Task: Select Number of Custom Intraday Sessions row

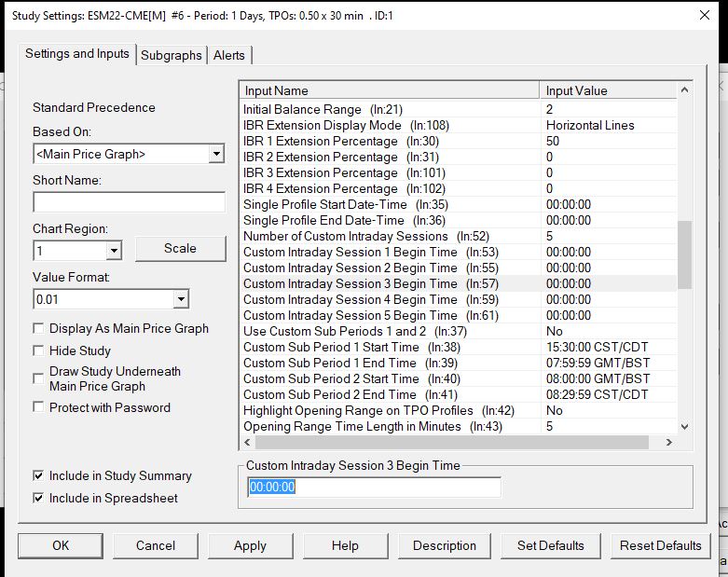Action: [x=459, y=236]
